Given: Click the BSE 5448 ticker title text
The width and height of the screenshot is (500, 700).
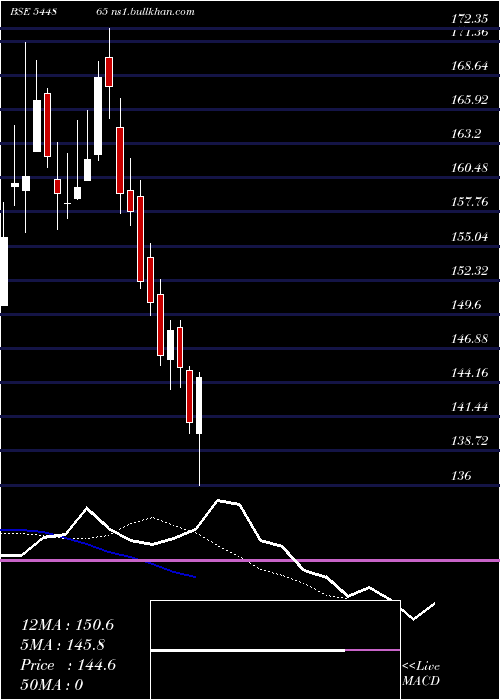Looking at the screenshot, I should [x=33, y=12].
